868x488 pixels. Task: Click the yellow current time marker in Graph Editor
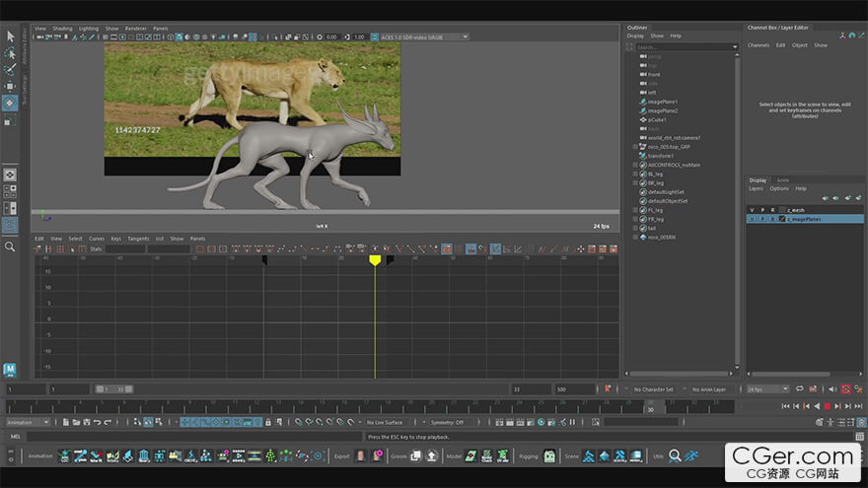click(375, 259)
